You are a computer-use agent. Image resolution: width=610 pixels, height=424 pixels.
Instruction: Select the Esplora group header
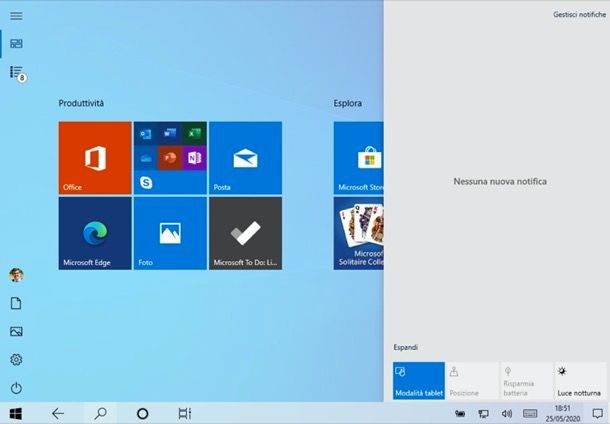pos(347,103)
